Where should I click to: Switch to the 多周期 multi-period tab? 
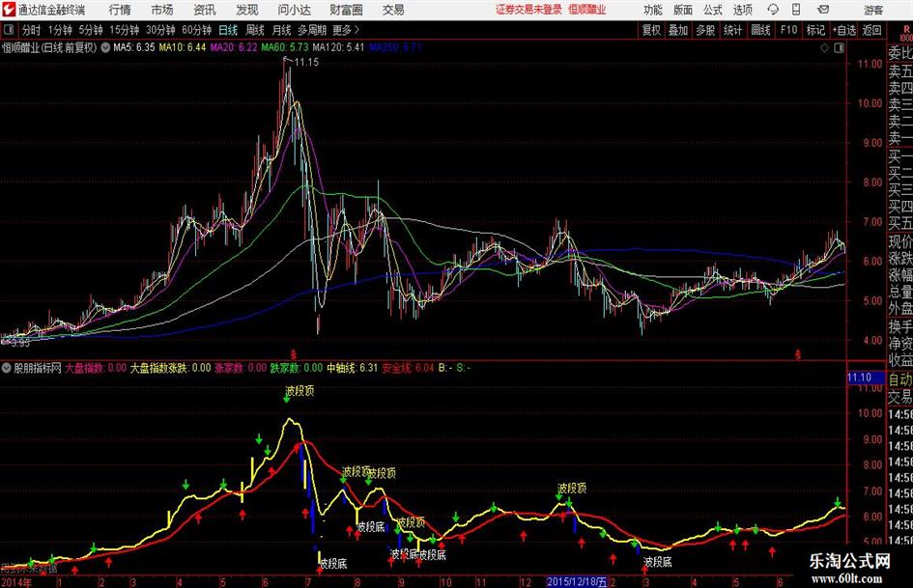tap(312, 30)
